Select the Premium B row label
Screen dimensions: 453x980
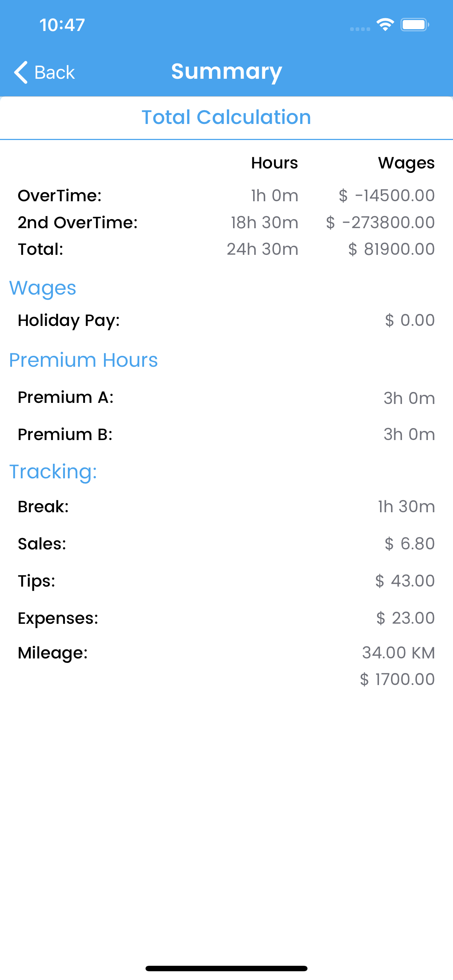pyautogui.click(x=65, y=435)
